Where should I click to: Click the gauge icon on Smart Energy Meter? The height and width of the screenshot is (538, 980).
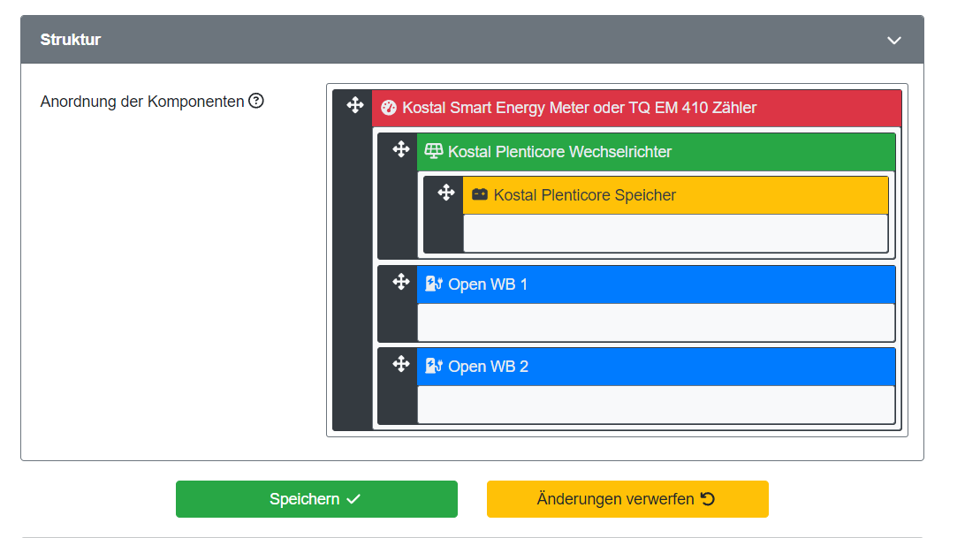[x=388, y=108]
